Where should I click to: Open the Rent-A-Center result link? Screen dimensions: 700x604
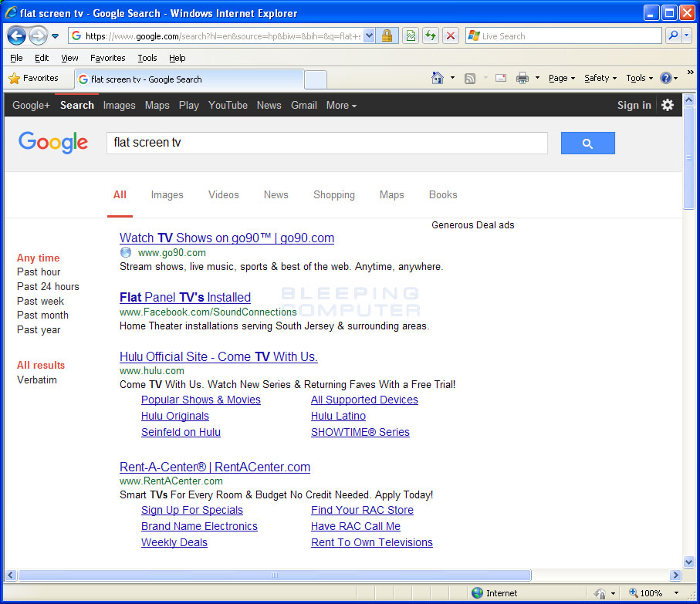coord(215,467)
